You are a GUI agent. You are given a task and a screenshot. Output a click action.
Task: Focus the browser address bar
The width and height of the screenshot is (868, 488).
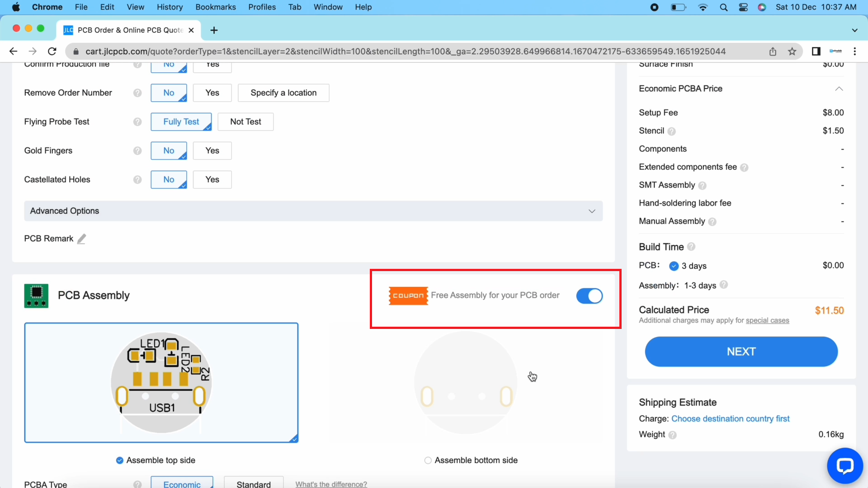pyautogui.click(x=405, y=52)
